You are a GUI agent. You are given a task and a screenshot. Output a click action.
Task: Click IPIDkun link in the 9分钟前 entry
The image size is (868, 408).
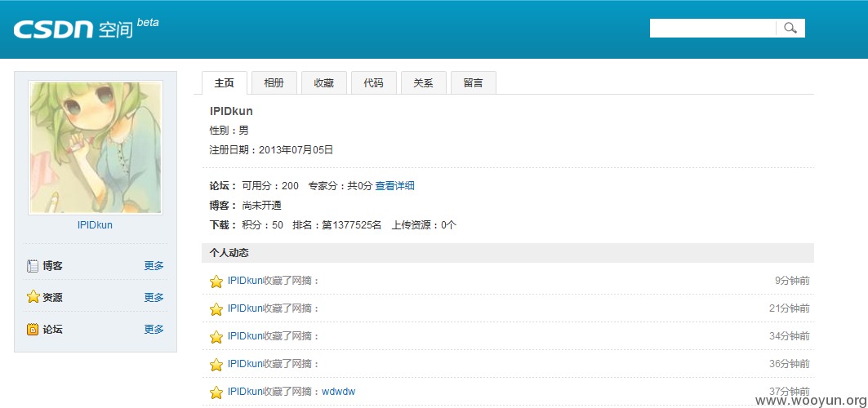(x=245, y=280)
